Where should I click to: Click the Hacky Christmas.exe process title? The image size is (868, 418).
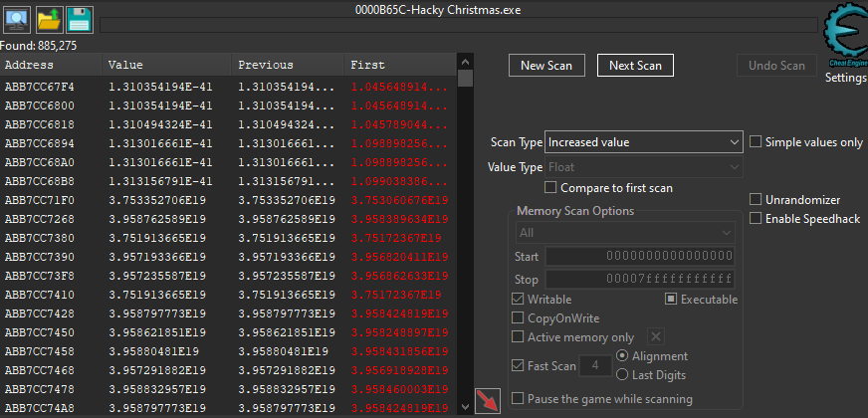pyautogui.click(x=438, y=10)
